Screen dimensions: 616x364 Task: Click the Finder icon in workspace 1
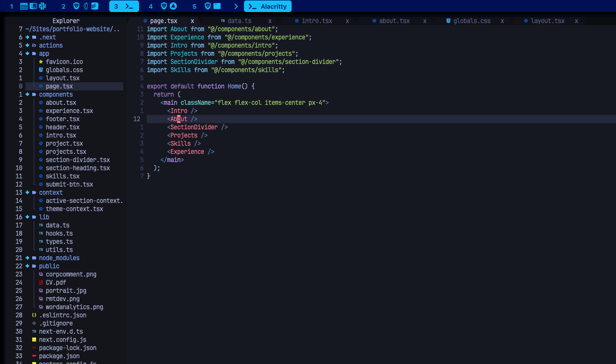pyautogui.click(x=33, y=6)
